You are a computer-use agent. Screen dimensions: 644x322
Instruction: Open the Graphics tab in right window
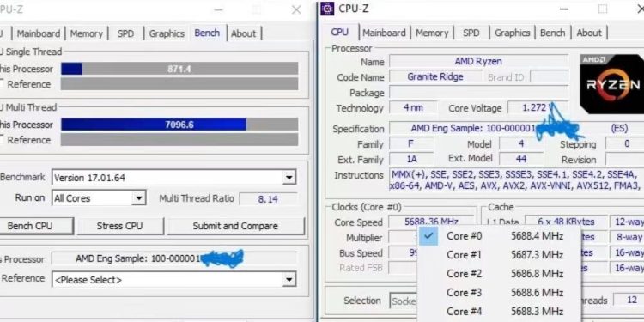click(x=512, y=33)
